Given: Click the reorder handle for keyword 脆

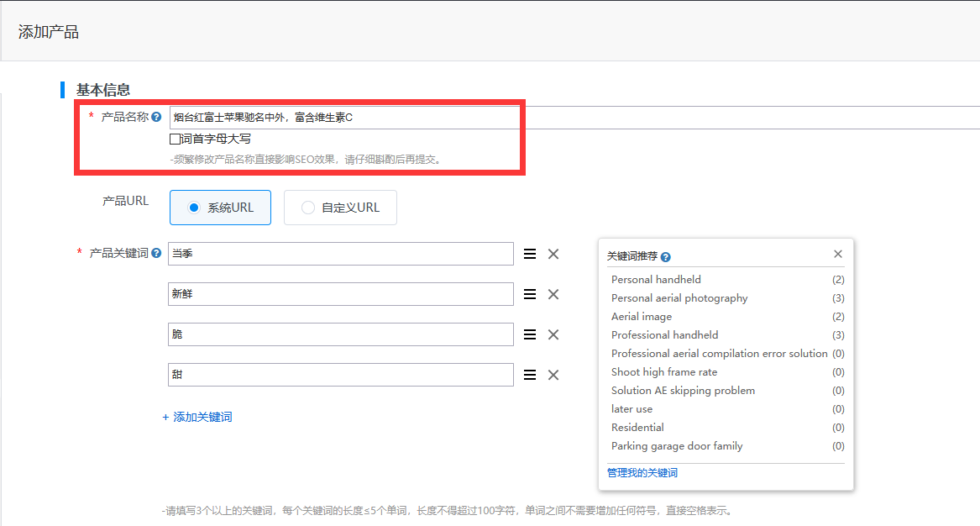Looking at the screenshot, I should [530, 334].
